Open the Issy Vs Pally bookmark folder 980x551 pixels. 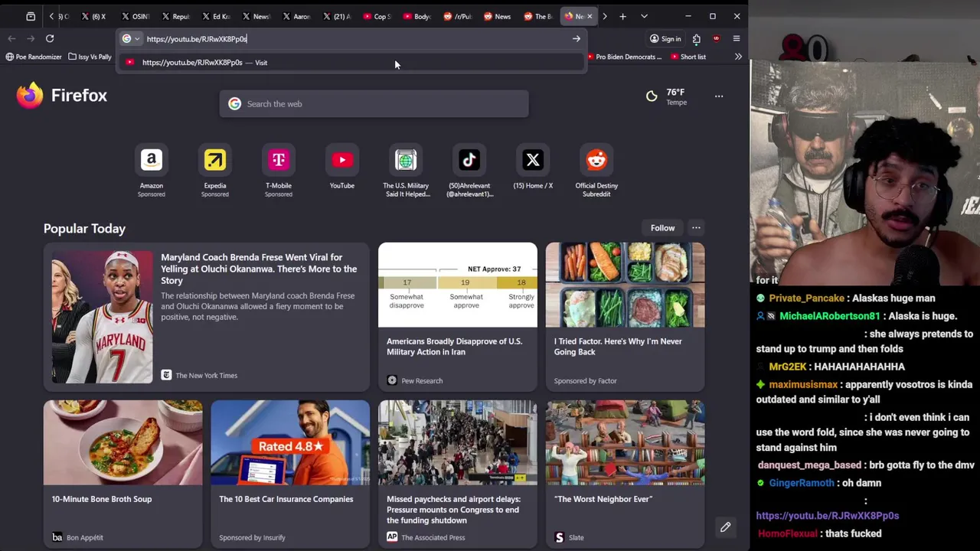90,57
